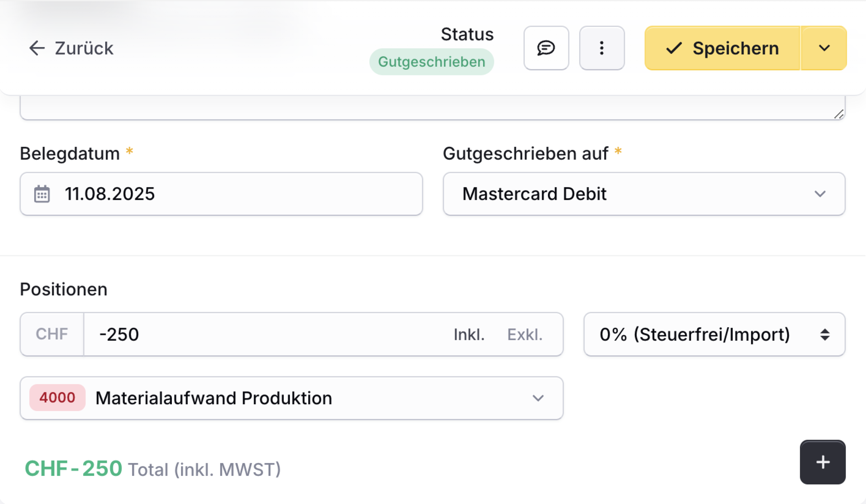Click the Speichern button
Viewport: 866px width, 504px height.
[722, 48]
